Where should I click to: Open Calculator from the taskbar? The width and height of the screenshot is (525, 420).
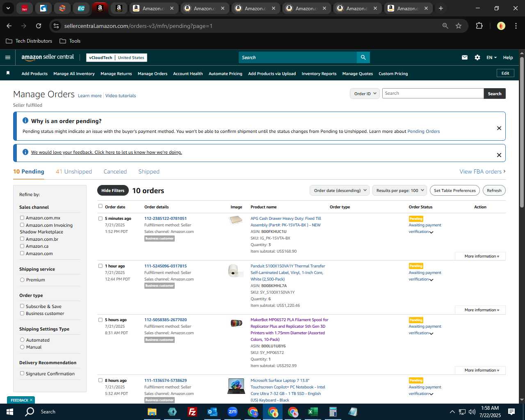pyautogui.click(x=333, y=412)
